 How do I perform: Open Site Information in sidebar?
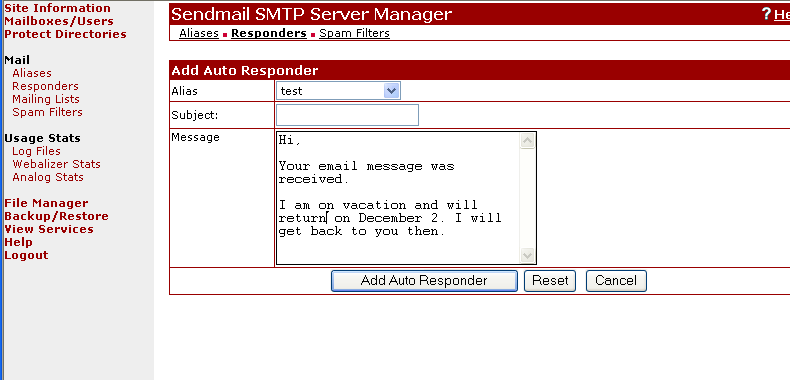[57, 8]
